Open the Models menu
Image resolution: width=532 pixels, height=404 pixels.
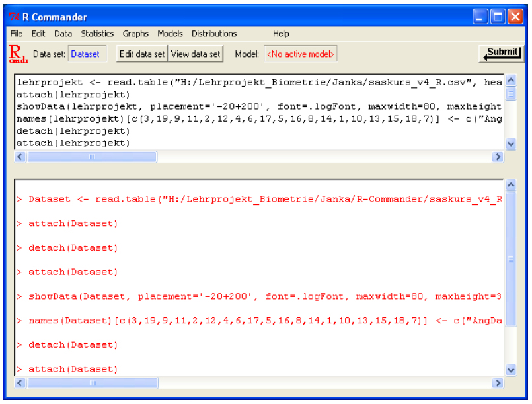click(170, 34)
